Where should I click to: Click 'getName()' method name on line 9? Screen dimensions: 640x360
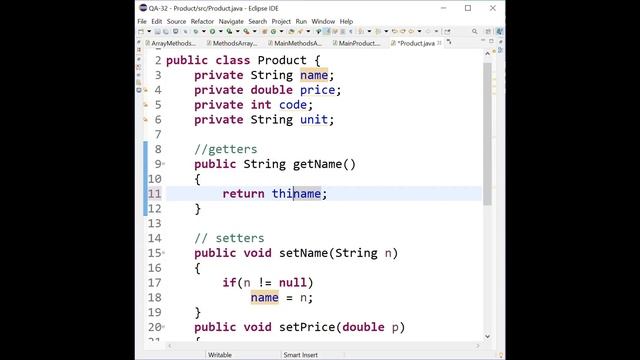(324, 164)
